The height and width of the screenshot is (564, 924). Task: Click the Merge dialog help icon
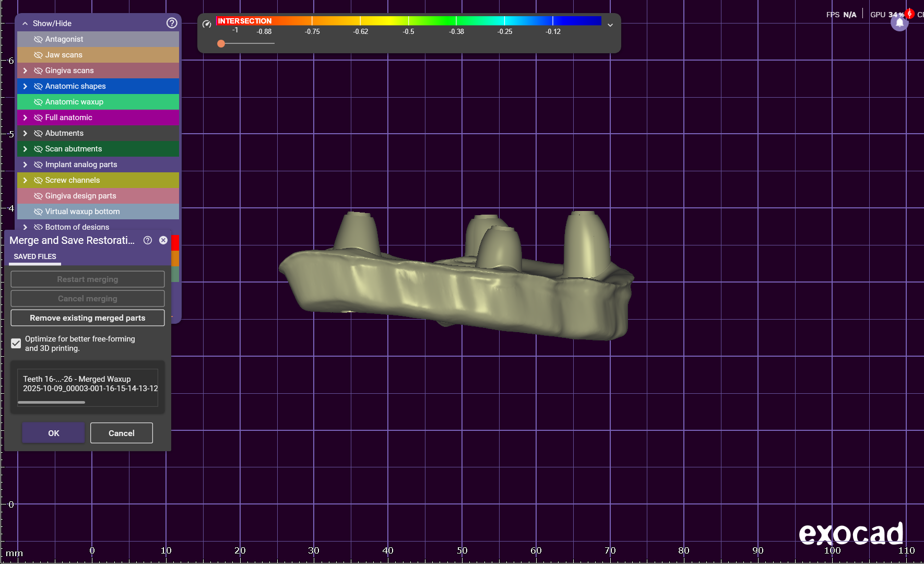tap(148, 240)
